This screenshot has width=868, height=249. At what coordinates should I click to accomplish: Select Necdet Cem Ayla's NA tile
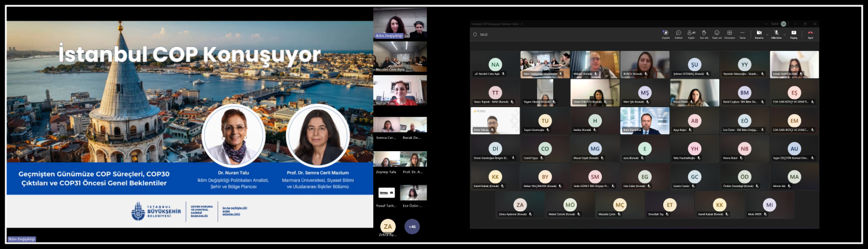(x=495, y=64)
